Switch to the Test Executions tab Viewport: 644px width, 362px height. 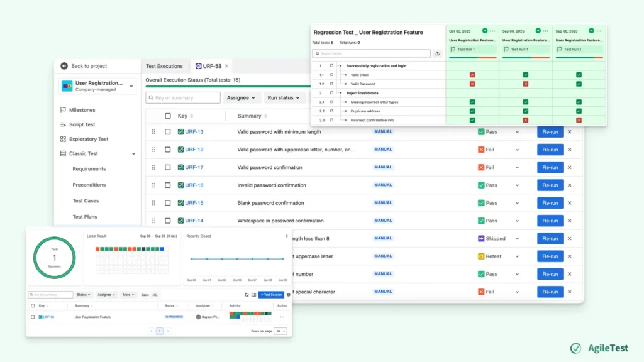coord(164,66)
